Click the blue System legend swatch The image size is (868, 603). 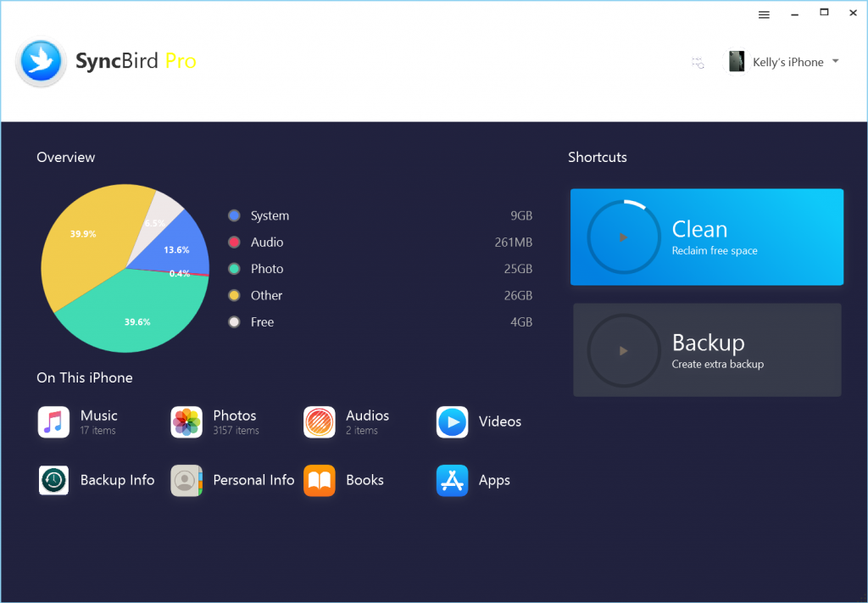point(234,215)
